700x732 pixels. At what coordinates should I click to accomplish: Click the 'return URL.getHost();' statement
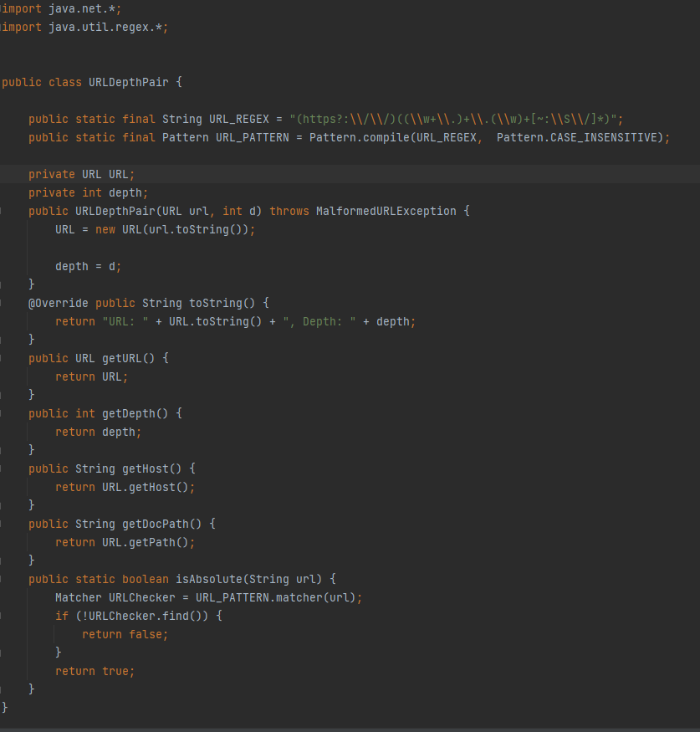125,488
